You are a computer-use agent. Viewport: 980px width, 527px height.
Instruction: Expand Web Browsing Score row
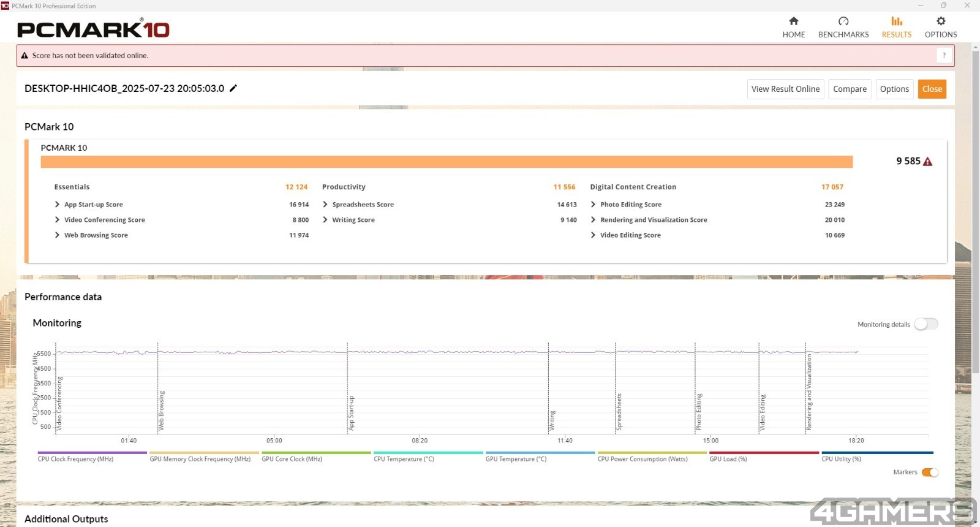tap(57, 235)
